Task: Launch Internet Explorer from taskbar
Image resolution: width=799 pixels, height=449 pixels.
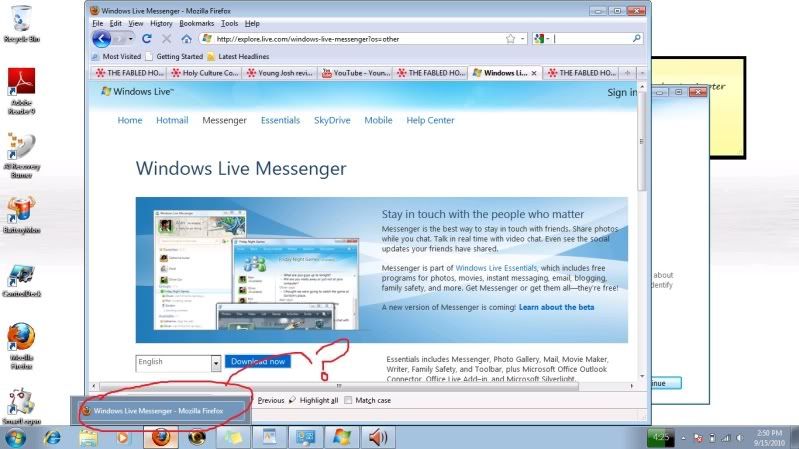Action: pyautogui.click(x=51, y=437)
